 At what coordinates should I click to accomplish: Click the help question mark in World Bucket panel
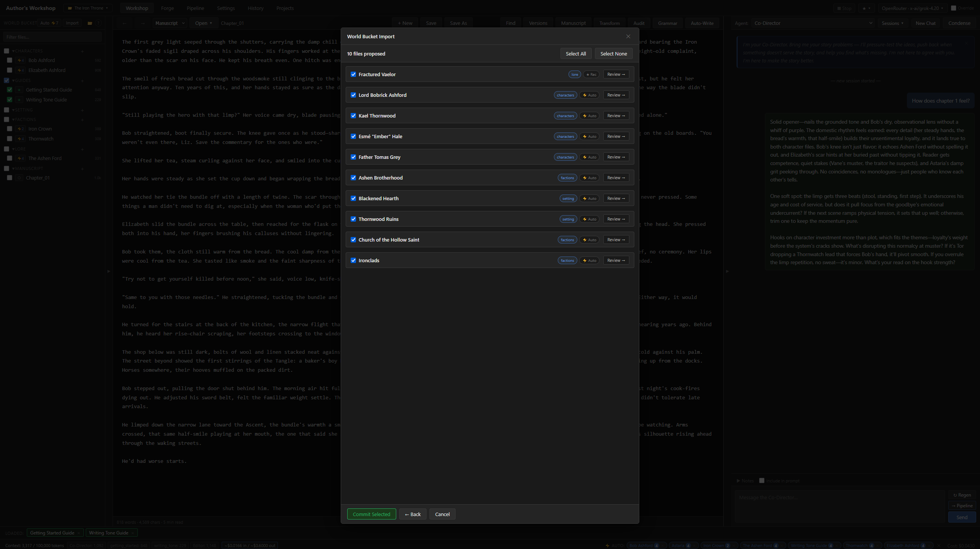pos(98,23)
